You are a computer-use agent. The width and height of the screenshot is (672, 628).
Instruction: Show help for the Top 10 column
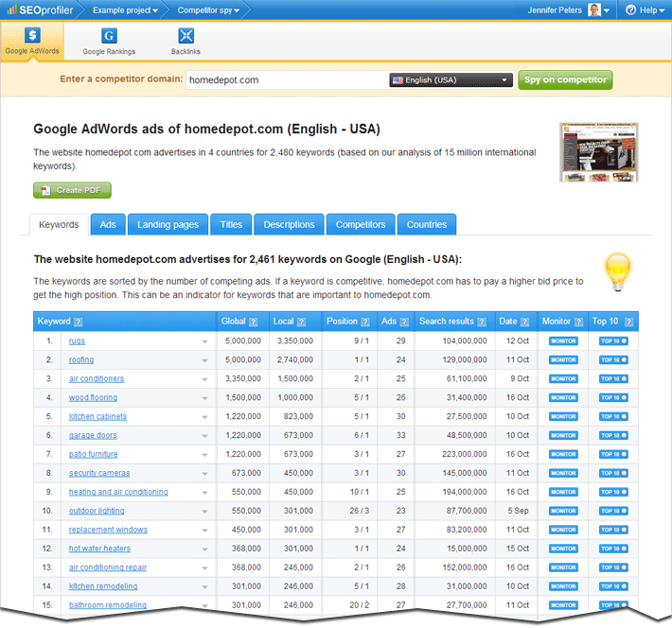pos(628,322)
